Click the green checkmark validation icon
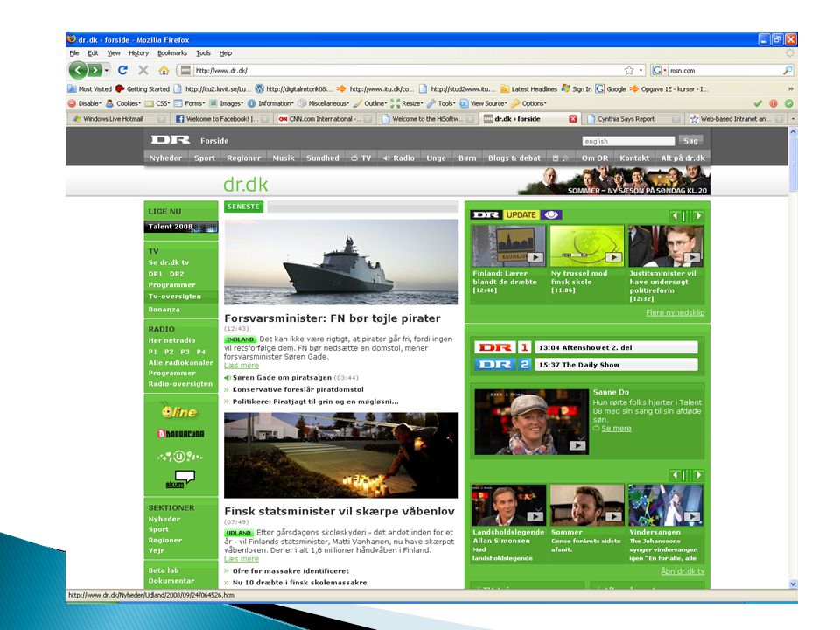The width and height of the screenshot is (840, 630). pyautogui.click(x=758, y=103)
